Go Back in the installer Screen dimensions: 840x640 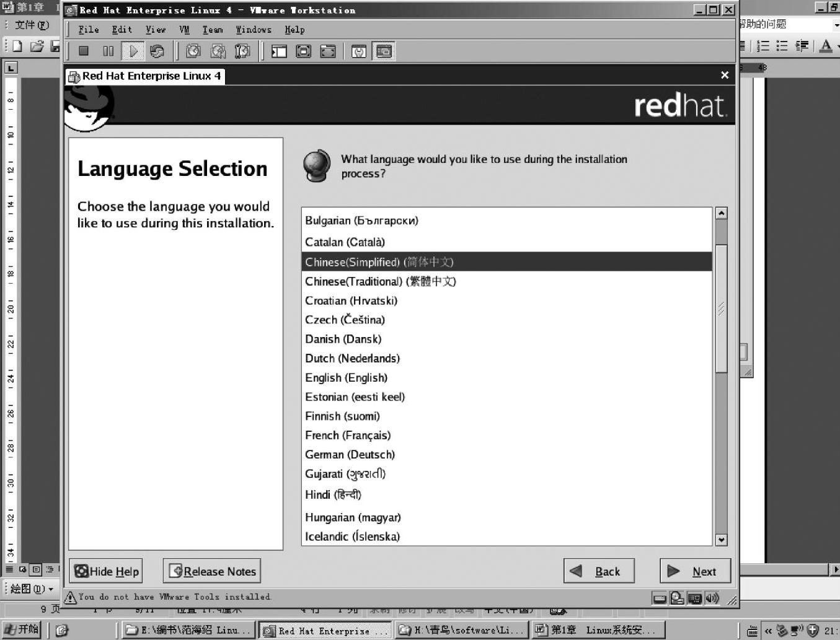coord(599,571)
